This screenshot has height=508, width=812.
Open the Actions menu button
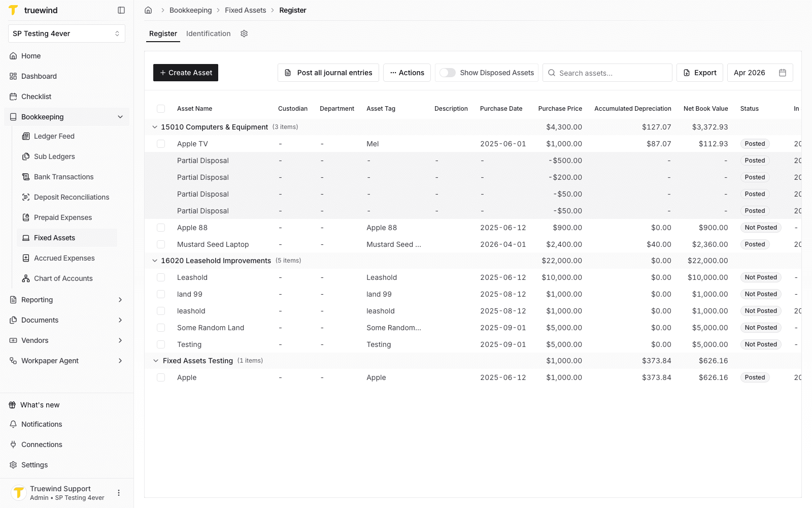pos(407,73)
